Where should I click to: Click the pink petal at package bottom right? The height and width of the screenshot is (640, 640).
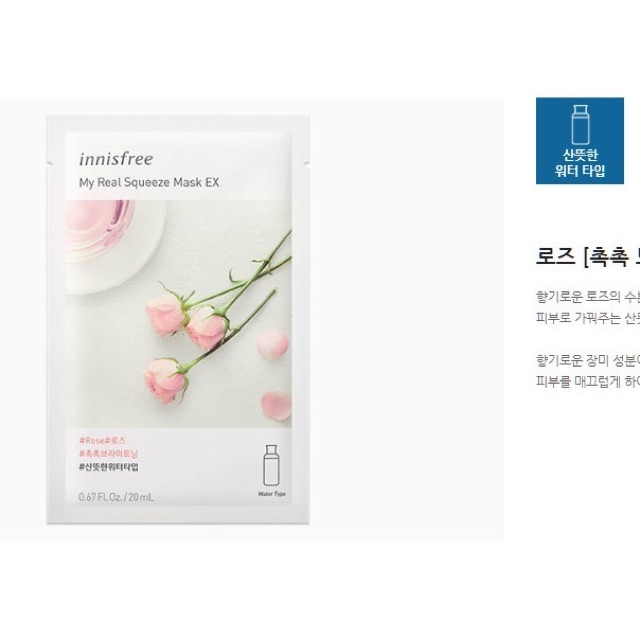[276, 405]
